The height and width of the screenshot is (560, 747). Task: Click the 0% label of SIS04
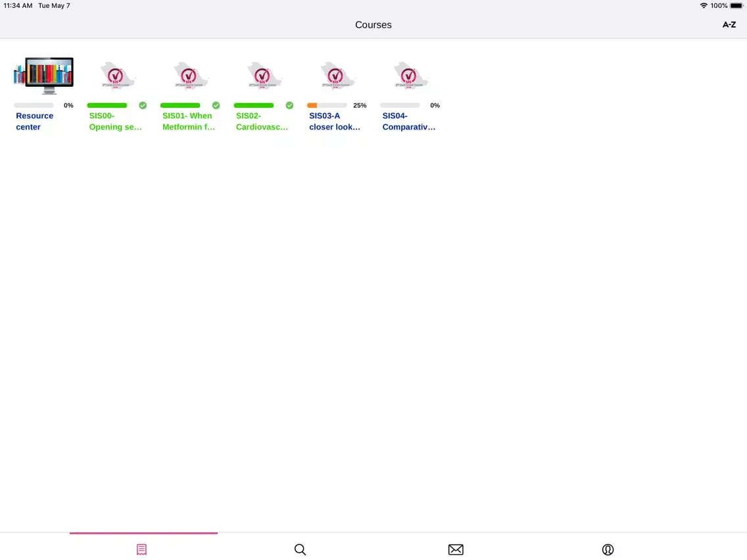(x=435, y=105)
